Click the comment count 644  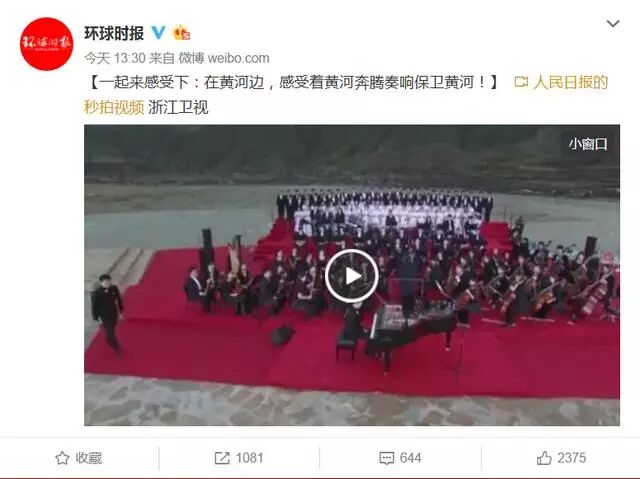[410, 458]
